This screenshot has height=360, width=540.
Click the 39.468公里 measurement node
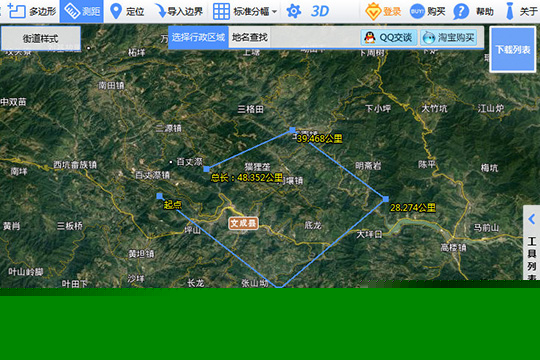pos(292,130)
